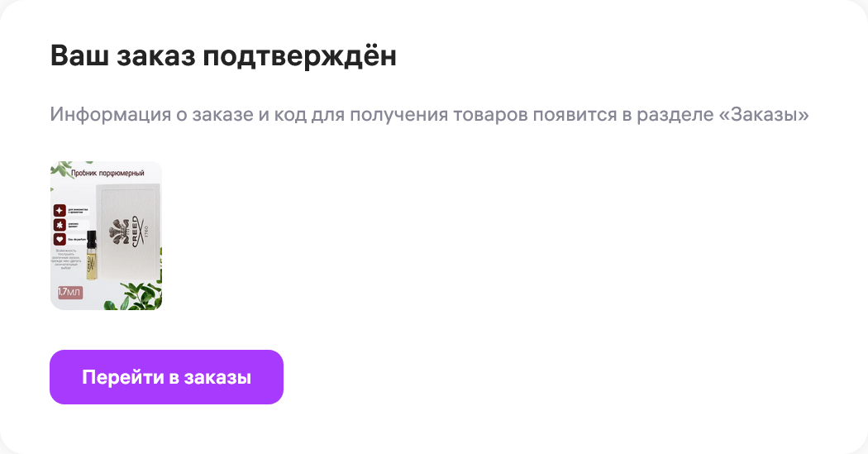Click the 'CREED 1760' text on card
The image size is (868, 454).
pos(137,229)
